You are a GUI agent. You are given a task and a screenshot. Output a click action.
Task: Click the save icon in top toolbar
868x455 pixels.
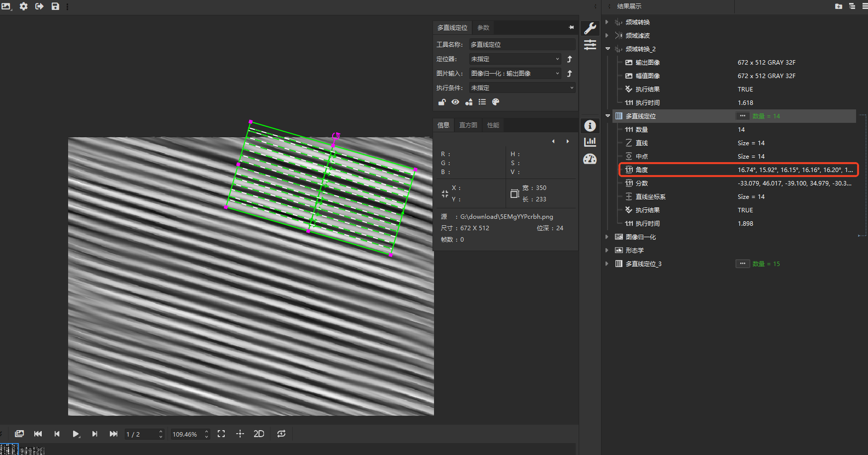point(55,6)
